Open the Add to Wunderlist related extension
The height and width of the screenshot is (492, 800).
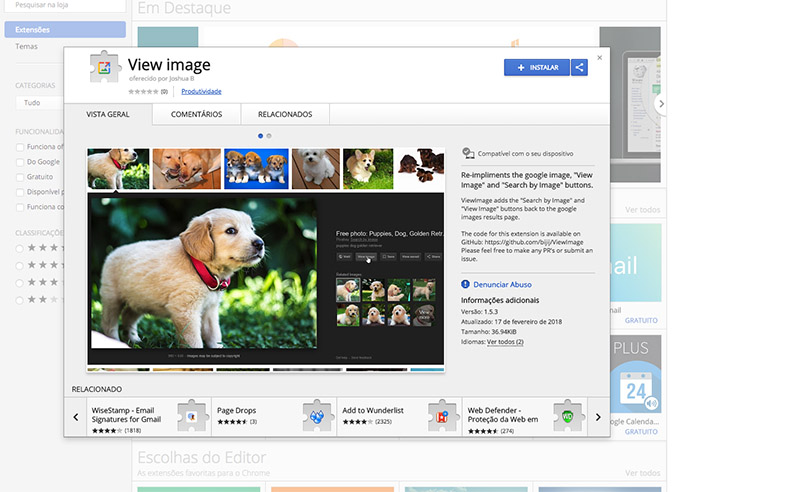tap(372, 410)
